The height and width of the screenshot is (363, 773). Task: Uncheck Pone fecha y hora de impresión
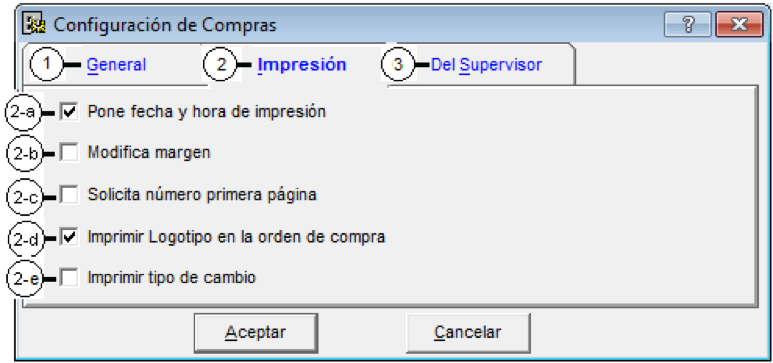pos(69,112)
